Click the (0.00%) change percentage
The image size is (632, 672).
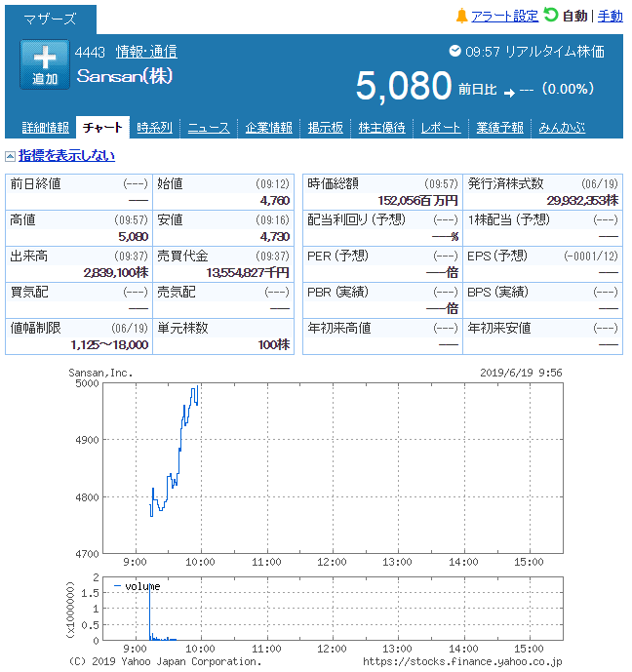(569, 89)
